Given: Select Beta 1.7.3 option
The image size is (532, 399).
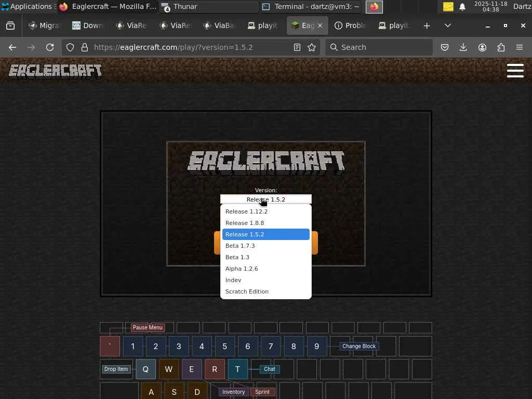Looking at the screenshot, I should (265, 246).
